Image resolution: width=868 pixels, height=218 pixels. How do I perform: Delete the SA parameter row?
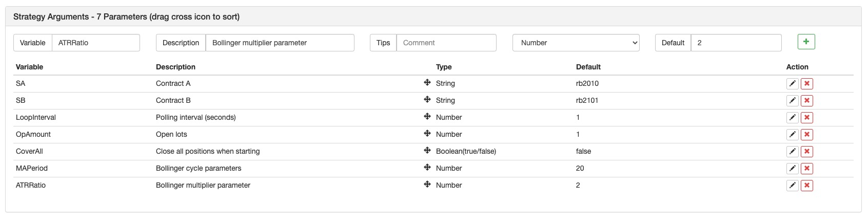point(806,83)
